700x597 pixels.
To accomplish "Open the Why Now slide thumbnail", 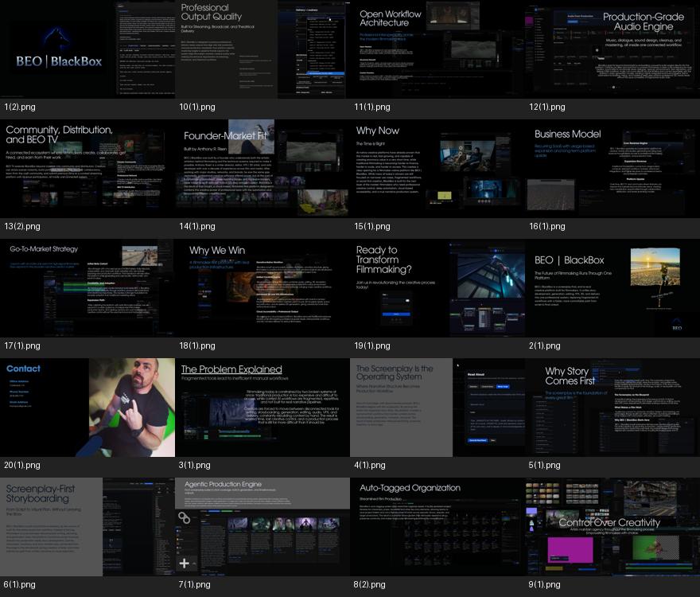I will tap(437, 169).
